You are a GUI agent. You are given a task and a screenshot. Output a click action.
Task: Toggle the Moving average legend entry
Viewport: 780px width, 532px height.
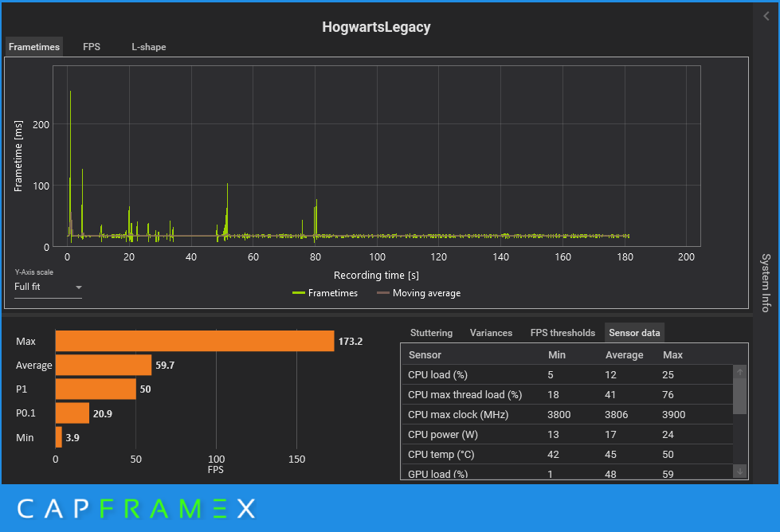pyautogui.click(x=418, y=293)
